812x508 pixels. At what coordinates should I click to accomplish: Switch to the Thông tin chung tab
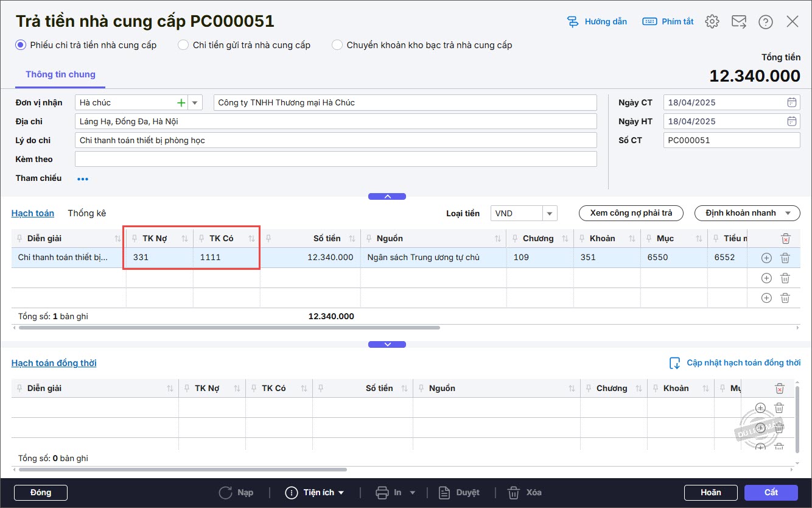60,74
